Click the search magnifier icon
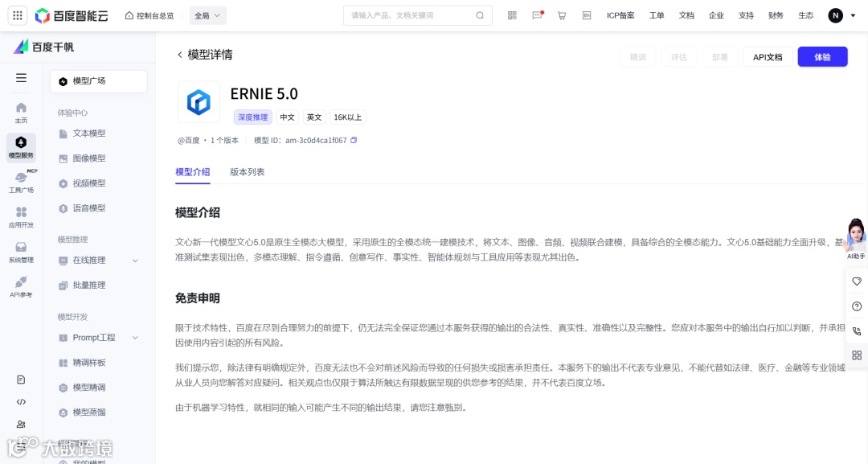The image size is (868, 464). (x=480, y=15)
